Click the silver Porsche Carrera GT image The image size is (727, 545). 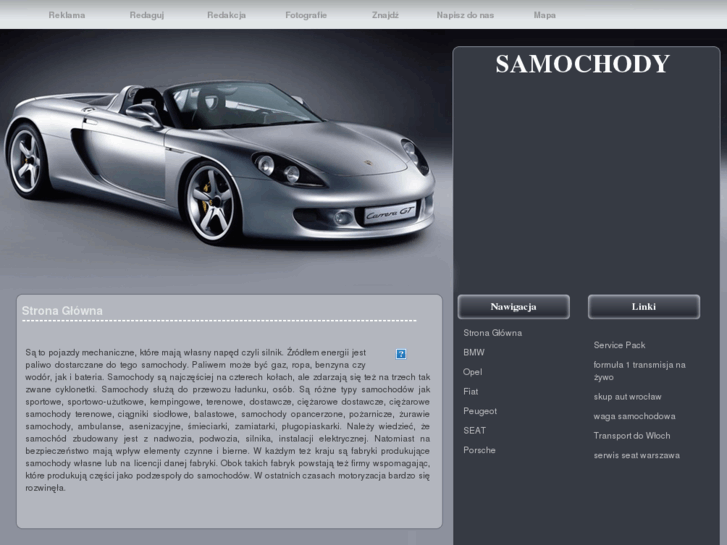click(x=220, y=163)
